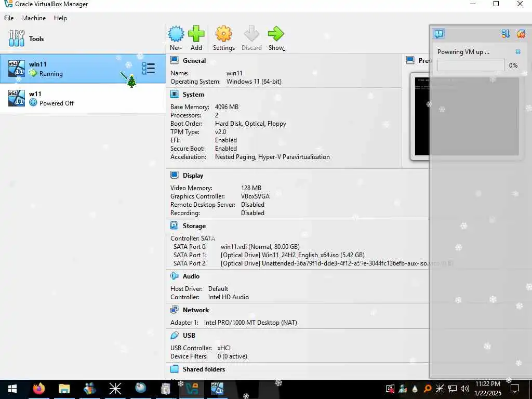Click the System chip icon

coord(175,94)
